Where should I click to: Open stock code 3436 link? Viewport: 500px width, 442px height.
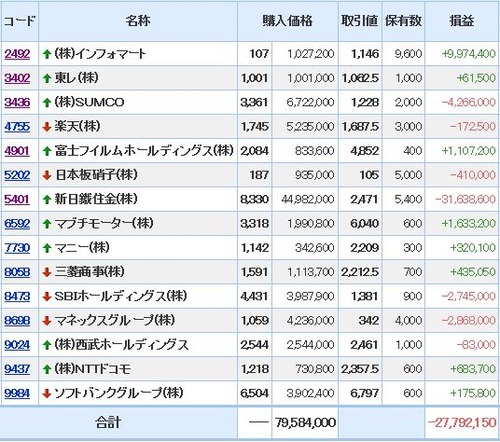click(x=17, y=102)
